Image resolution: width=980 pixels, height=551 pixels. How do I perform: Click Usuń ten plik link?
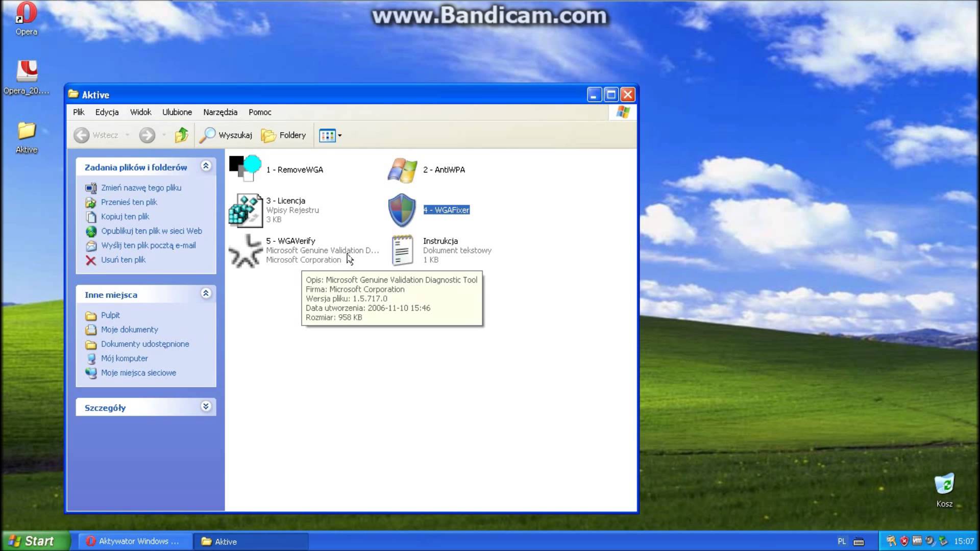click(x=123, y=260)
